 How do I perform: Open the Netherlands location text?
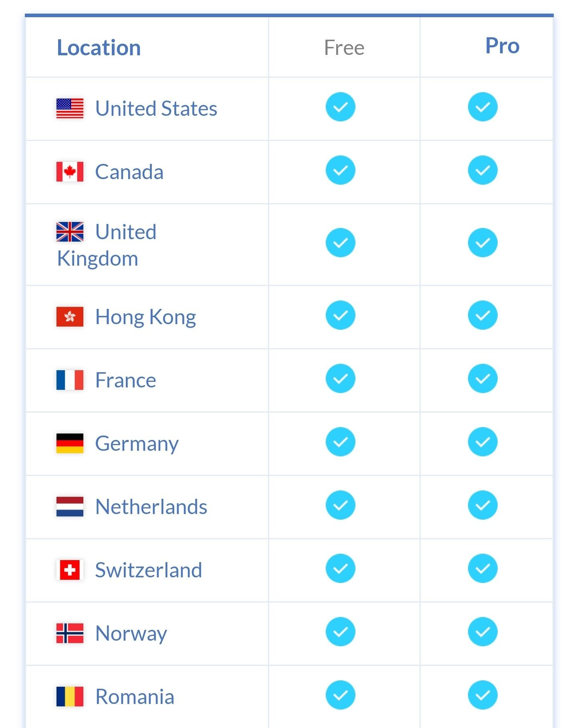(151, 507)
